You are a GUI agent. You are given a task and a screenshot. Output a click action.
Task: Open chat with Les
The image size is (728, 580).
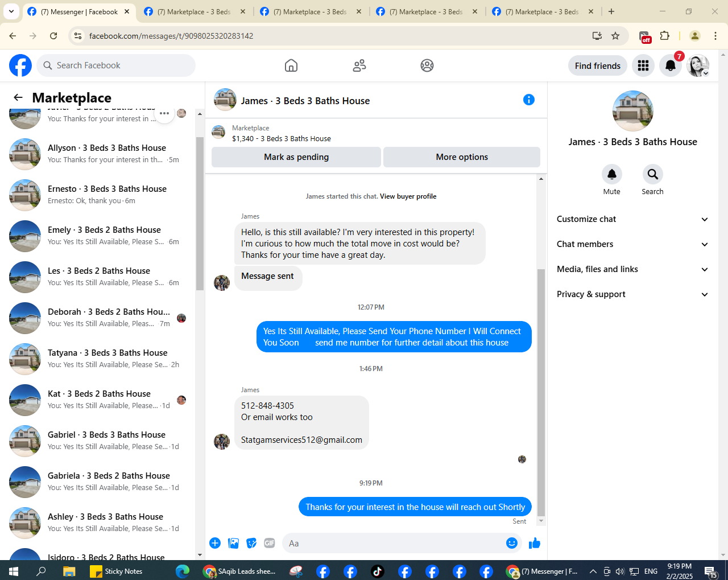[x=98, y=277]
